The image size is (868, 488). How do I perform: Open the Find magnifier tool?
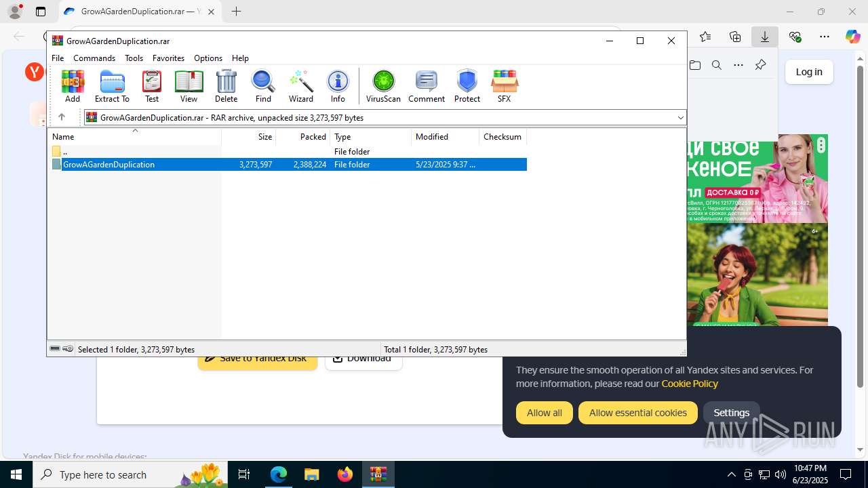click(263, 86)
